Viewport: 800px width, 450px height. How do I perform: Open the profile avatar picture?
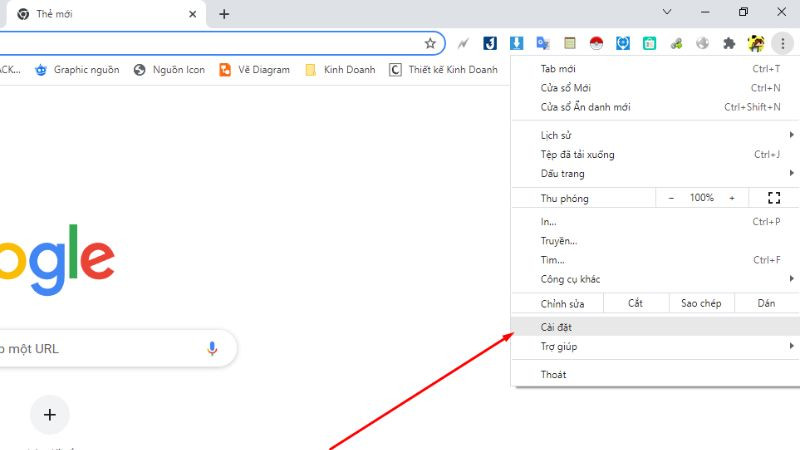(756, 43)
